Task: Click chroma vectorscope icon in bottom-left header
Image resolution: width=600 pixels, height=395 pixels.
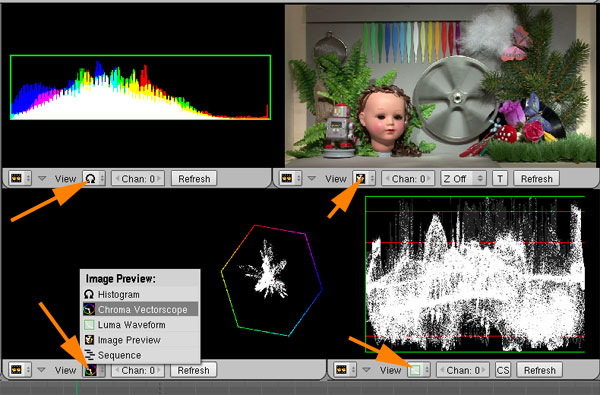Action: point(91,370)
